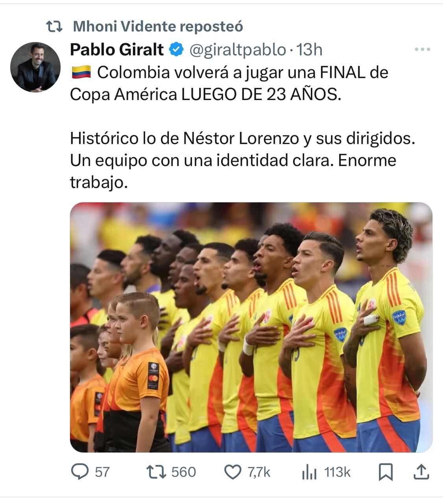443x504 pixels.
Task: Like the tweet with the heart icon
Action: click(233, 472)
